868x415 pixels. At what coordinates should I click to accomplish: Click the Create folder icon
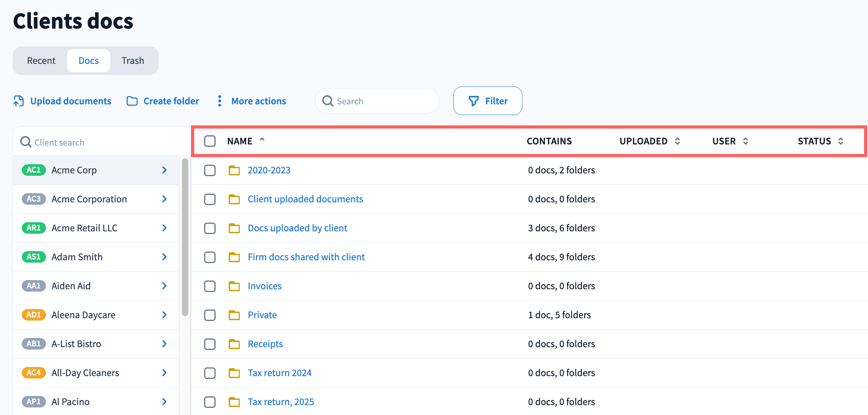[x=132, y=101]
